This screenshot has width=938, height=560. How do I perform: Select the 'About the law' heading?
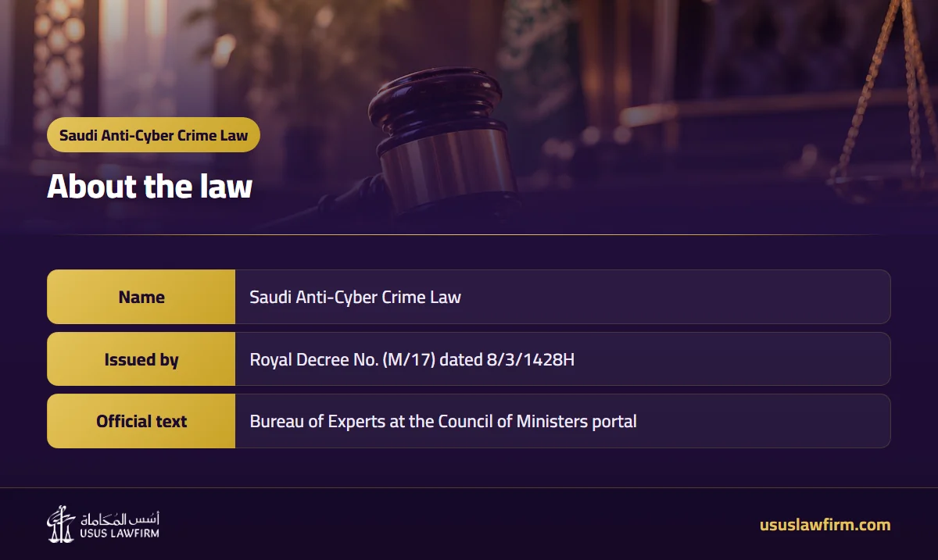click(x=150, y=187)
